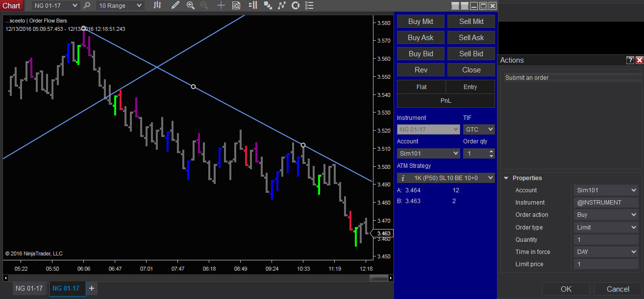The image size is (644, 299).
Task: Open the Order type Limit dropdown
Action: [606, 228]
